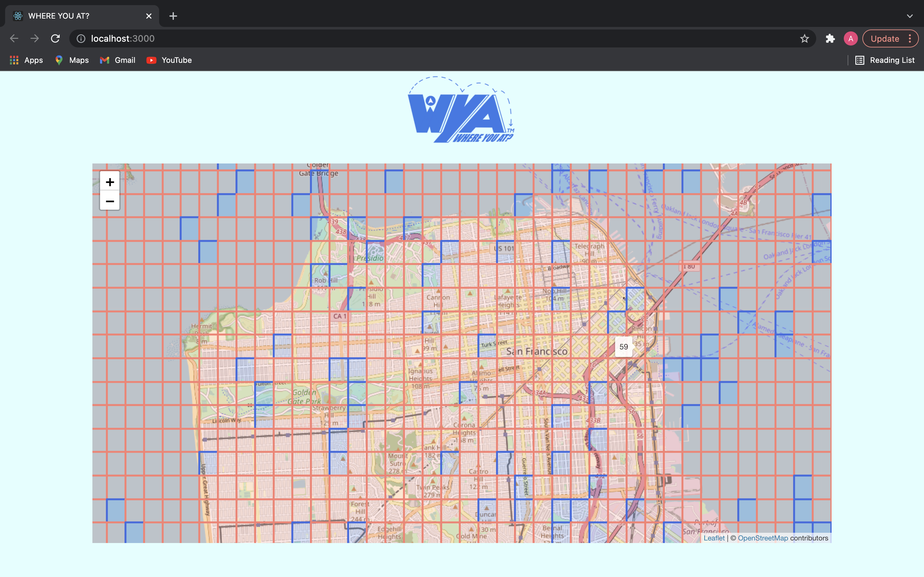Click the WYA Where You At logo
This screenshot has width=924, height=577.
[x=461, y=111]
